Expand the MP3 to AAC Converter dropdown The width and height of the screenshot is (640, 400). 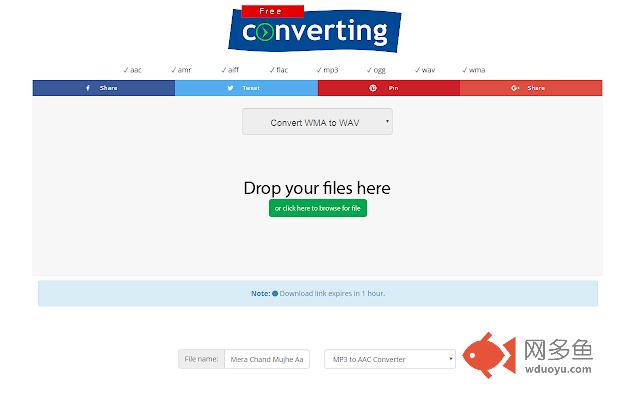pyautogui.click(x=390, y=359)
